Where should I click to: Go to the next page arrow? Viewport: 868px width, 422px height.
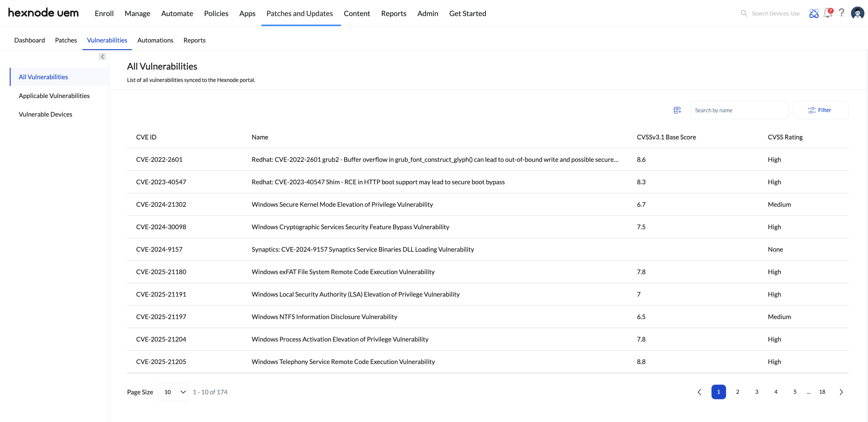pos(841,392)
